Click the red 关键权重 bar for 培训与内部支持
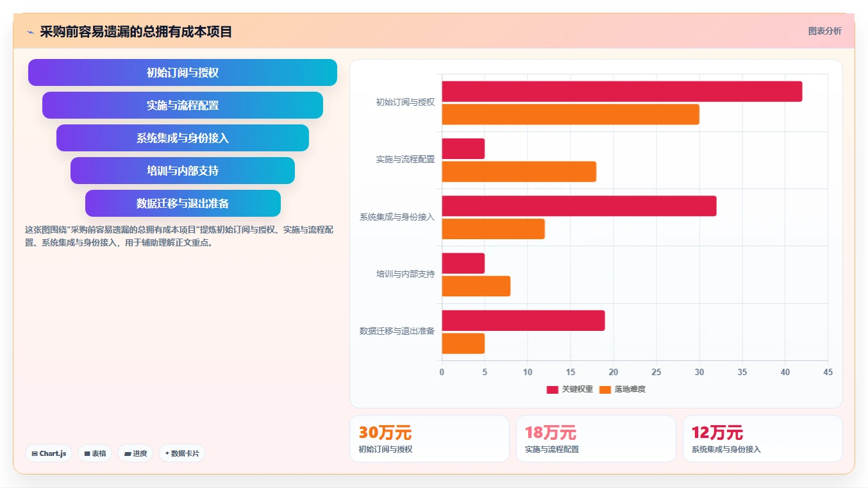The image size is (868, 488). (463, 264)
